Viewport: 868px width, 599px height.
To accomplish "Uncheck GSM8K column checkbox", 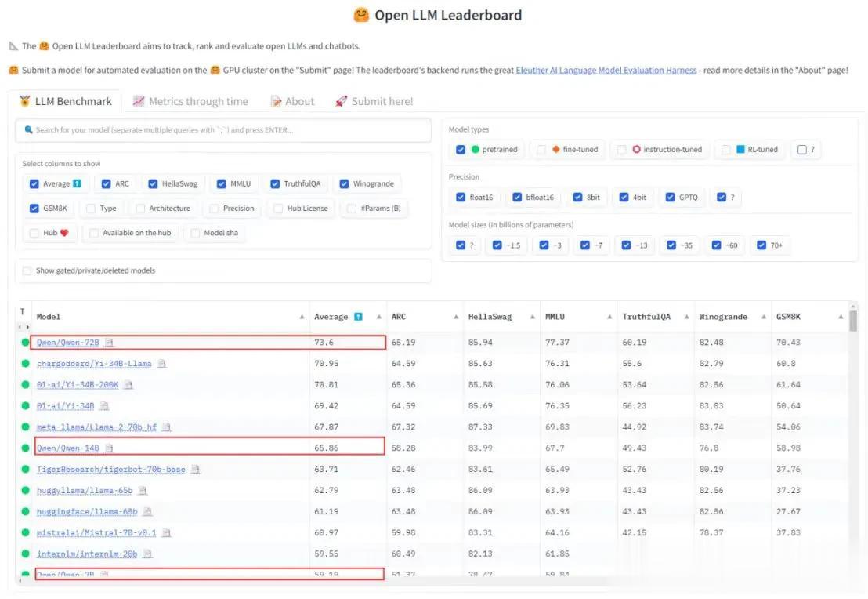I will (x=34, y=209).
